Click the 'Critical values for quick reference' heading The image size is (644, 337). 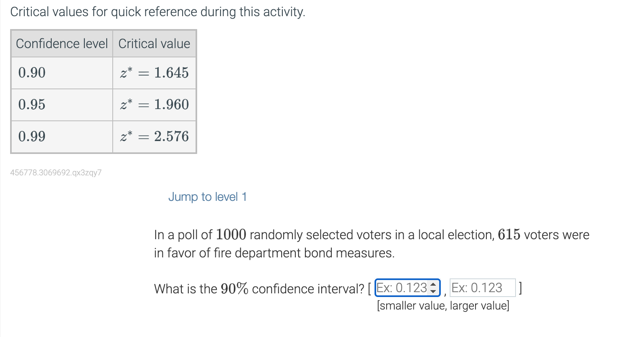pos(158,12)
